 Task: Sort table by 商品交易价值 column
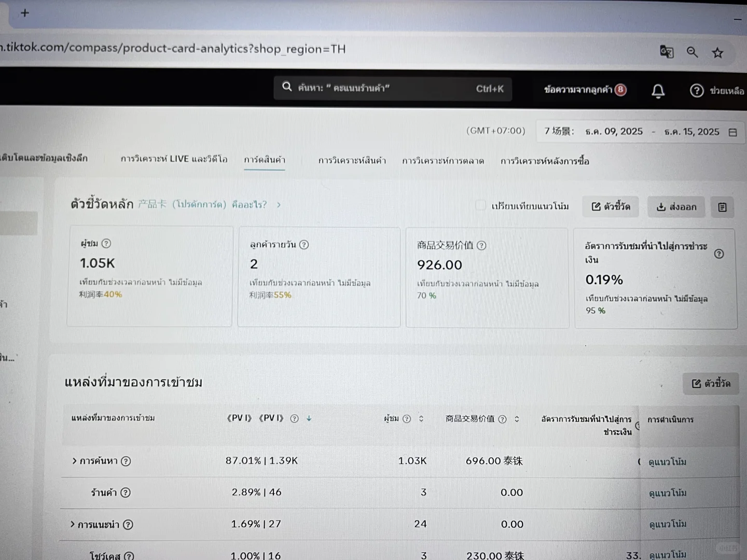[x=517, y=419]
